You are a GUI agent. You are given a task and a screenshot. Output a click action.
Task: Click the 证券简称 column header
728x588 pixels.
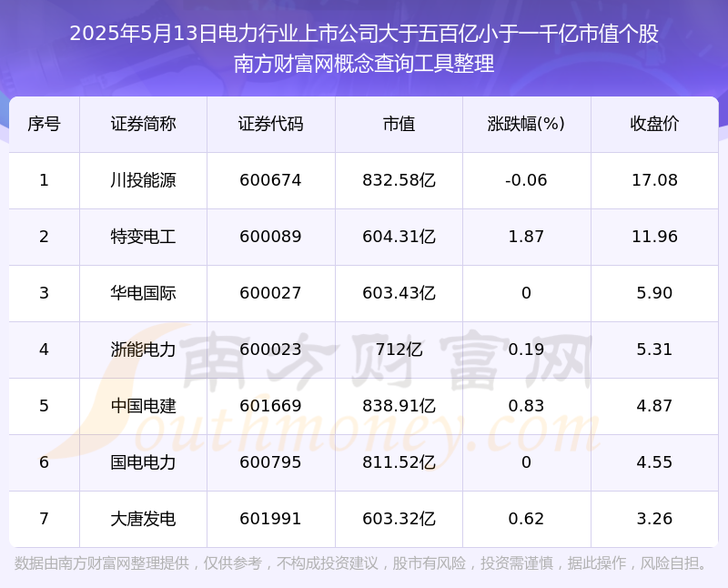(143, 124)
